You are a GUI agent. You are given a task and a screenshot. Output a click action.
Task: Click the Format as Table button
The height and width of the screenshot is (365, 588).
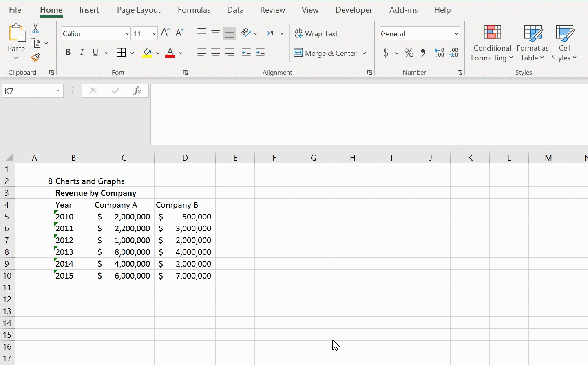533,43
